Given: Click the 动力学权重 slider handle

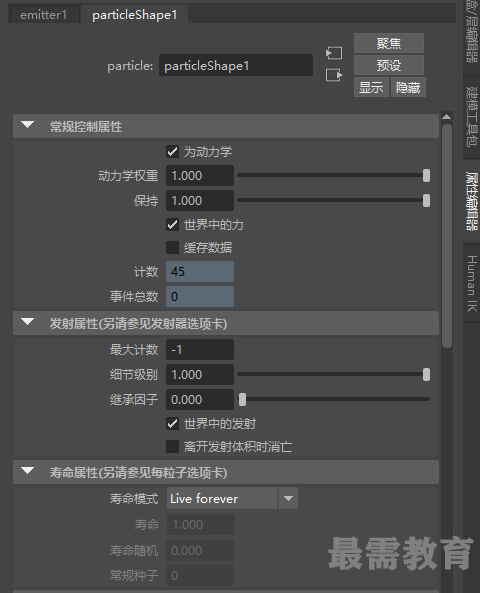Looking at the screenshot, I should (426, 175).
